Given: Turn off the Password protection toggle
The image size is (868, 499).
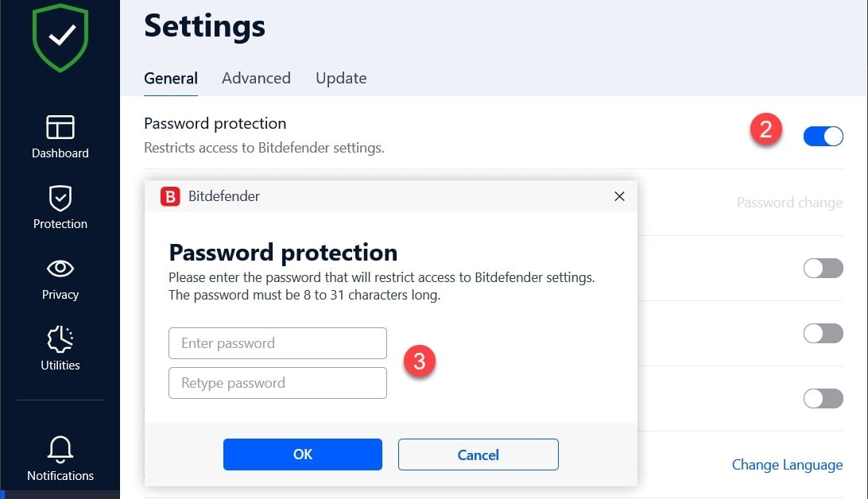Looking at the screenshot, I should 823,136.
